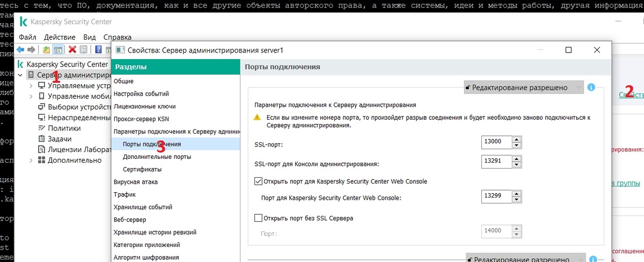Click the Forward arrow toolbar icon
The image size is (644, 262).
pos(32,50)
